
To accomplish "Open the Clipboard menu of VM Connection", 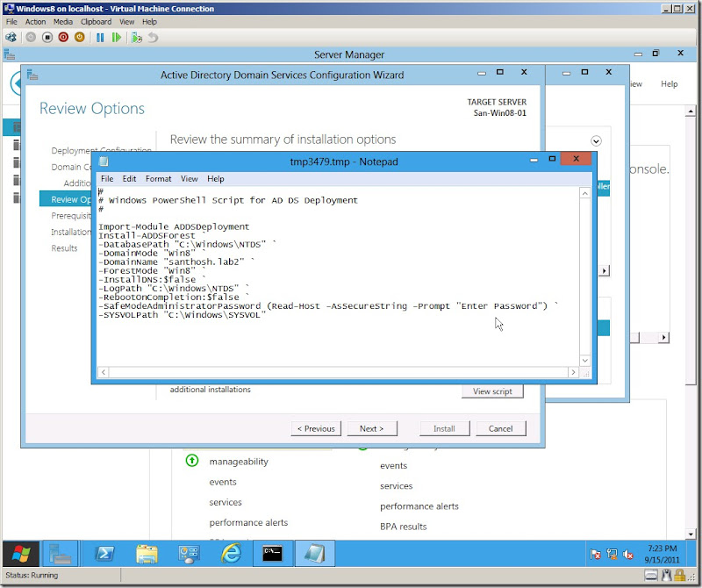I will [97, 21].
